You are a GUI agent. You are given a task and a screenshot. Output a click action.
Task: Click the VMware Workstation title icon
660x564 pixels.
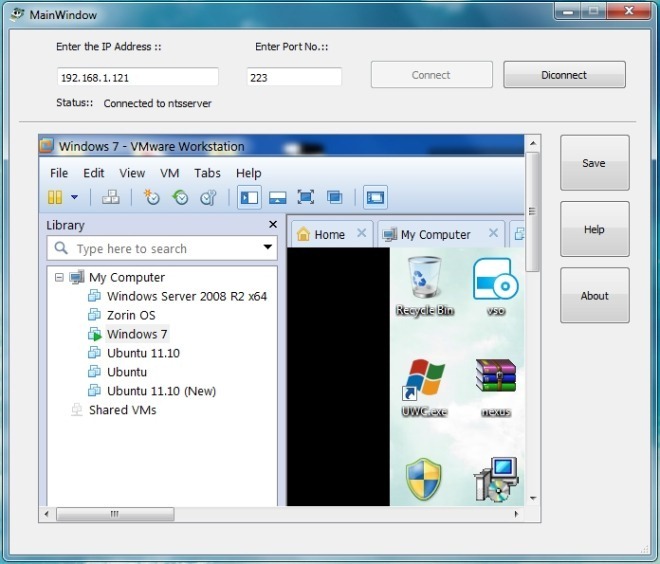click(x=47, y=146)
